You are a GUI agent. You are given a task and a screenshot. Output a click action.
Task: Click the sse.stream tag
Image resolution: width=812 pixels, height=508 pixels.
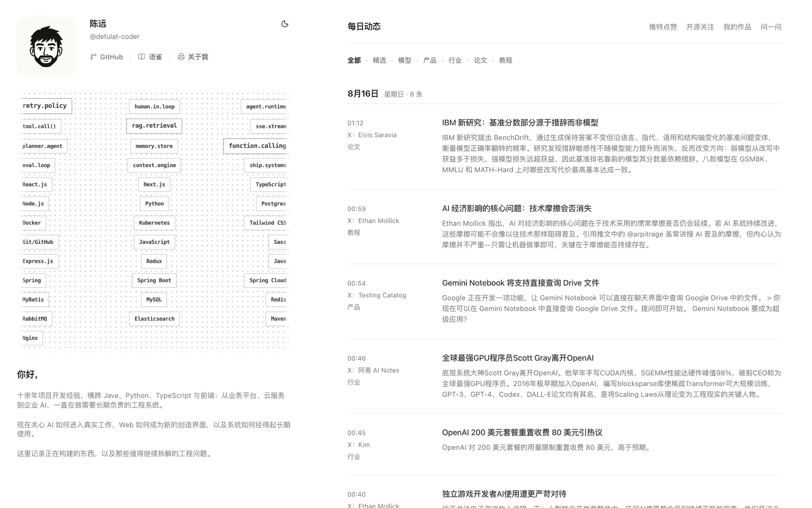pos(271,126)
